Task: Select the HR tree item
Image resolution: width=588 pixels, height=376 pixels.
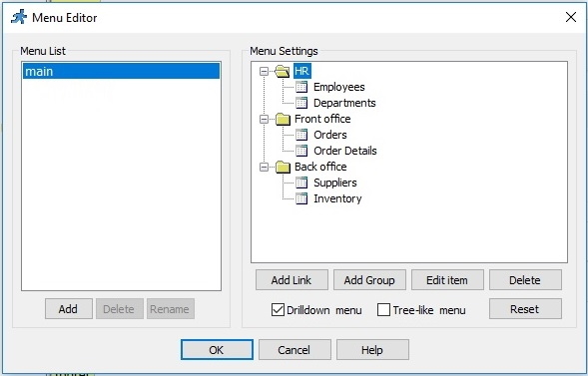Action: point(301,71)
